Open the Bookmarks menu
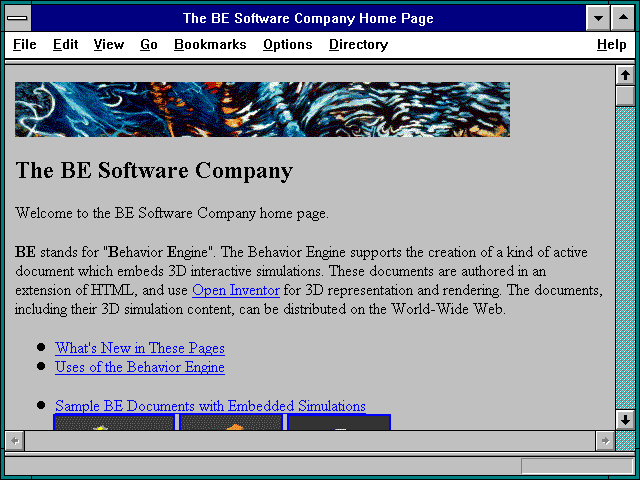Image resolution: width=640 pixels, height=480 pixels. click(x=210, y=44)
